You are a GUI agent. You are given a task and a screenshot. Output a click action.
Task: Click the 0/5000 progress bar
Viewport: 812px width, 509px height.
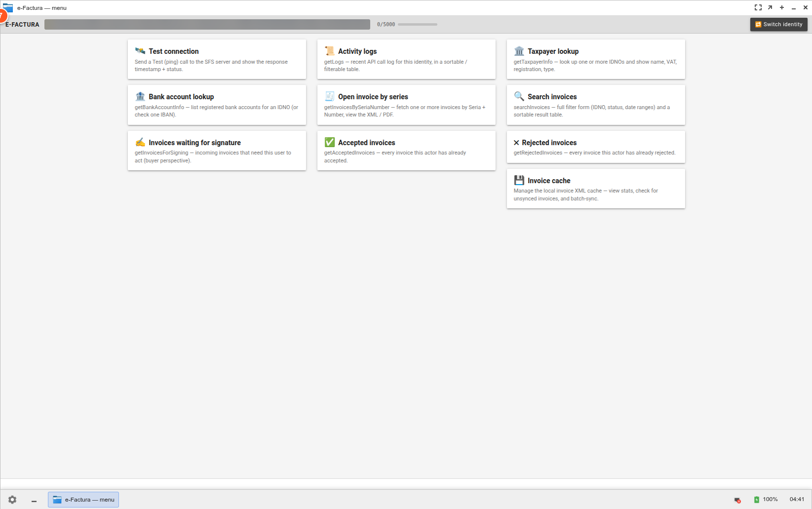pyautogui.click(x=418, y=24)
